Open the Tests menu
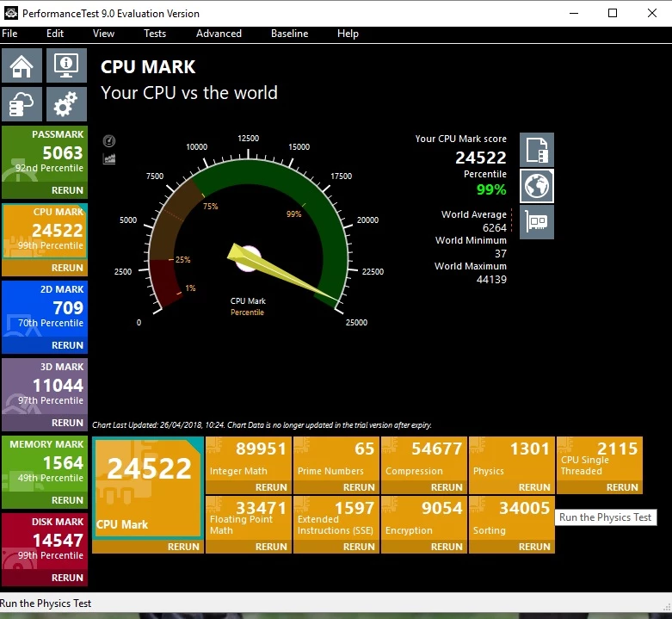Screen dimensions: 672x619 (x=155, y=34)
